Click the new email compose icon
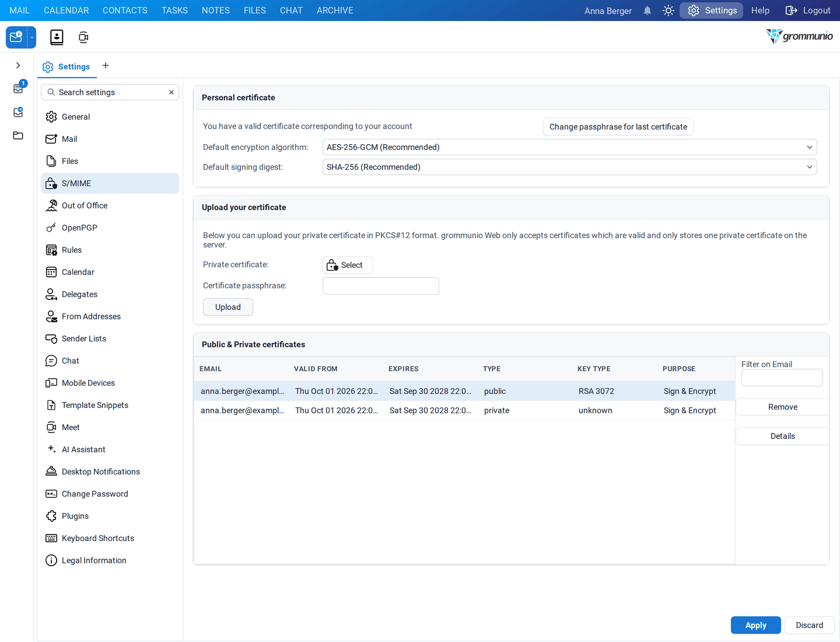The image size is (840, 642). point(16,37)
